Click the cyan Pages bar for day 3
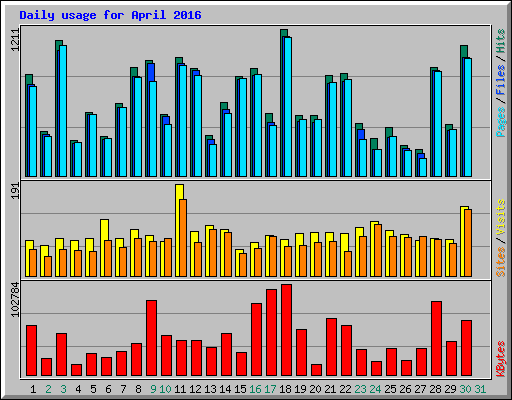The width and height of the screenshot is (512, 400). point(63,111)
